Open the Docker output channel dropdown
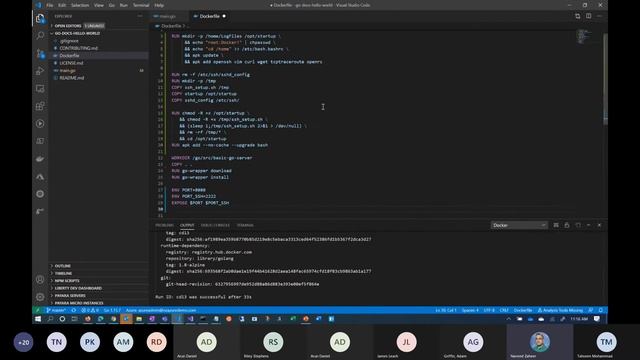 519,225
